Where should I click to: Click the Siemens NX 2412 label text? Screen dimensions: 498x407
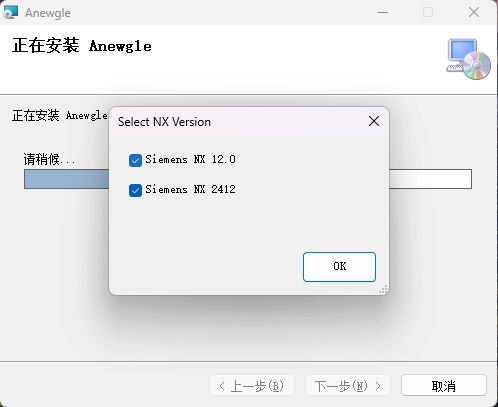click(x=190, y=189)
